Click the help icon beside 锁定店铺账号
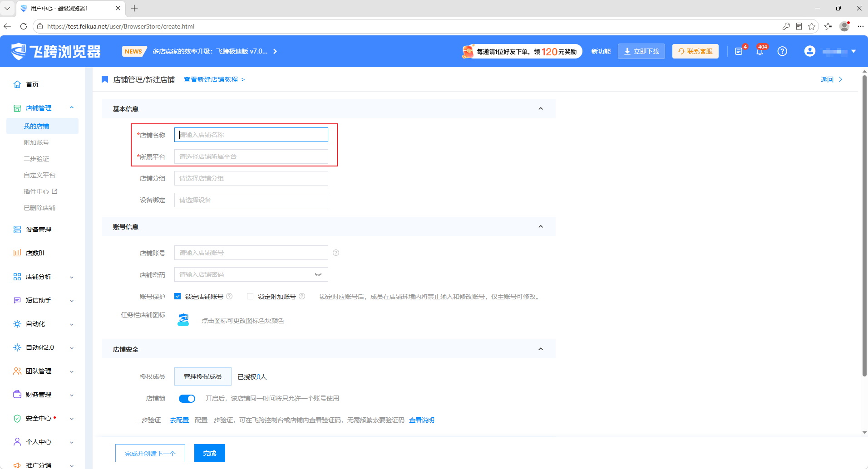 point(229,297)
